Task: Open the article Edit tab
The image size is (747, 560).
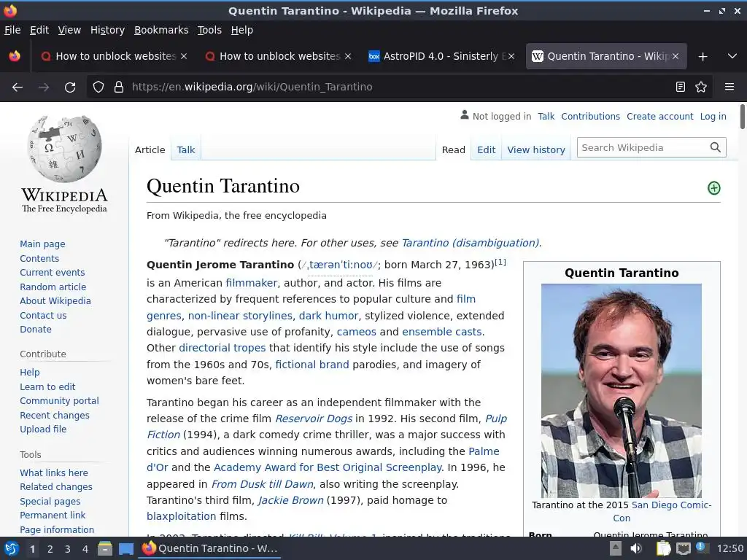Action: (x=486, y=149)
